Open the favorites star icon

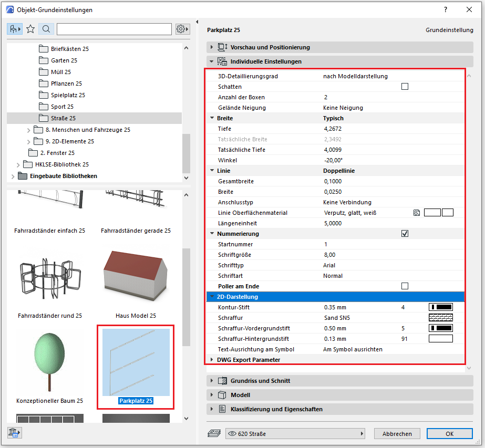(30, 29)
